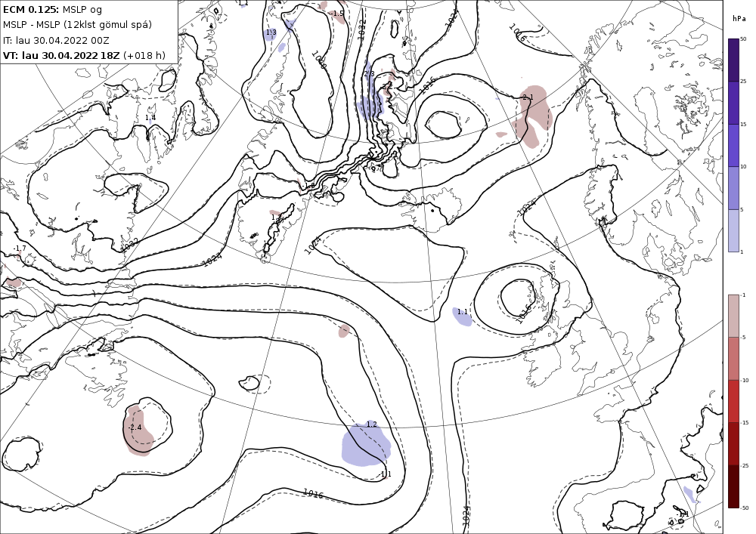Screen dimensions: 756x534
Task: Click the '1.3' value label
Action: [x=271, y=32]
